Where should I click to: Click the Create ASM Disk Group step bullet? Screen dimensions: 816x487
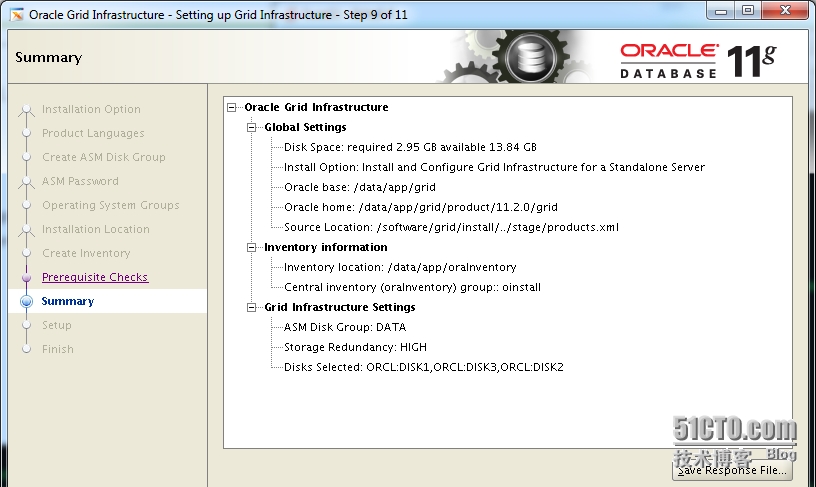[27, 157]
